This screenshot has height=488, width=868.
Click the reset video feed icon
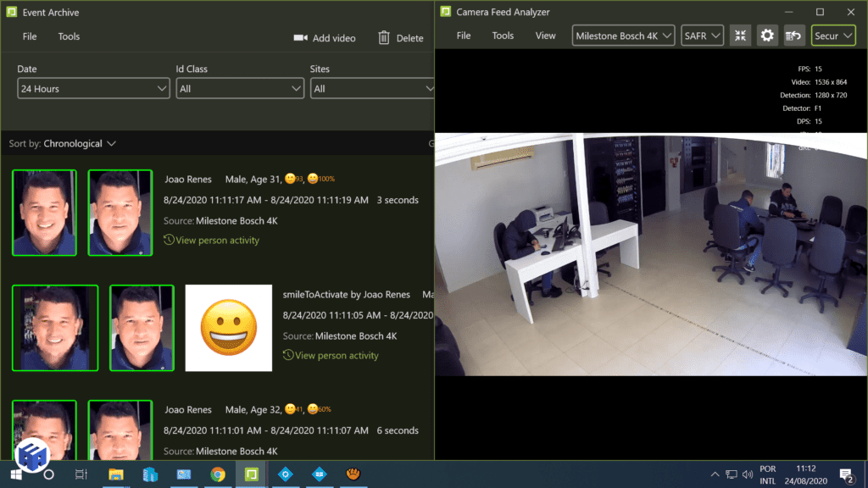click(793, 35)
